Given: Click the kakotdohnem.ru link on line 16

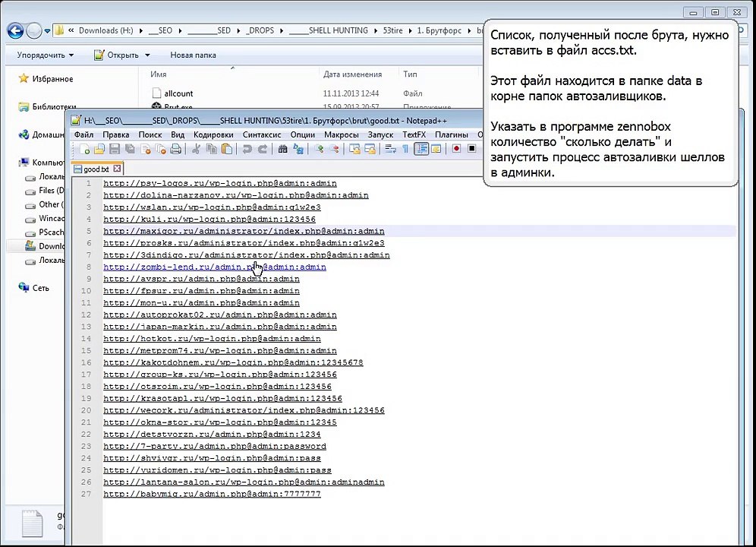Looking at the screenshot, I should point(233,362).
